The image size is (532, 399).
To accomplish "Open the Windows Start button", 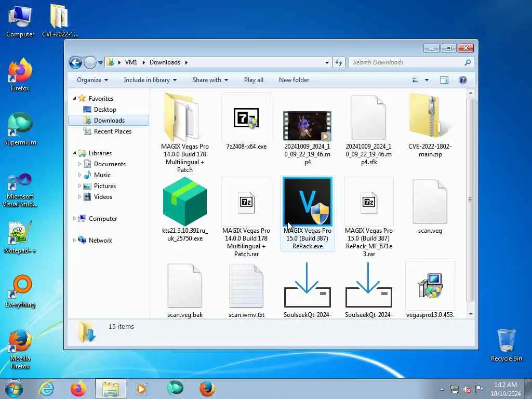I will pos(14,389).
